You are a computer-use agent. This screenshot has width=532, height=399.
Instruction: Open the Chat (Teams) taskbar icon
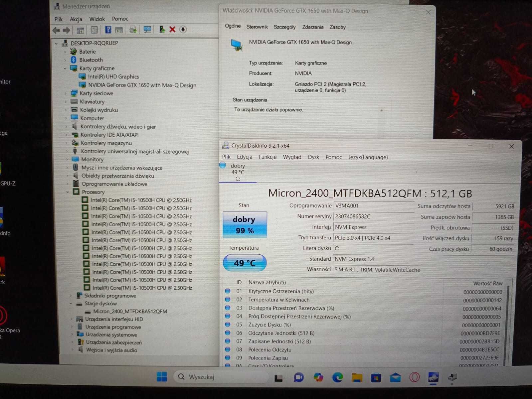pyautogui.click(x=299, y=377)
